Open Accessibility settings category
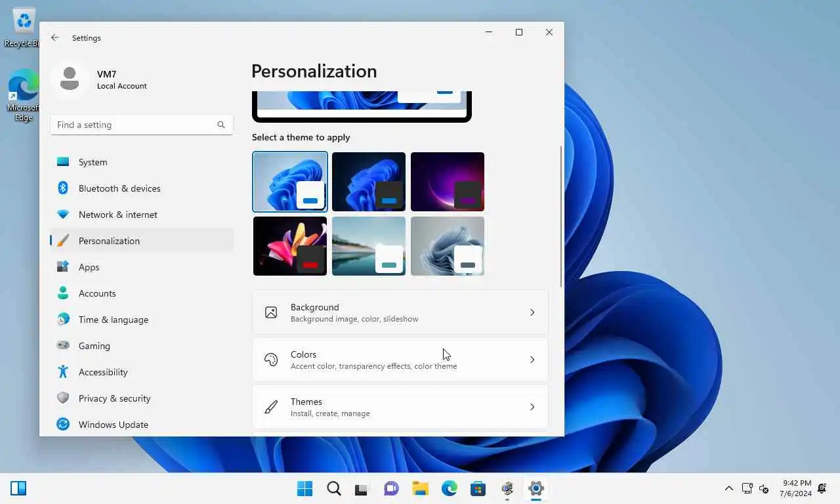Screen dimensions: 840x504 pyautogui.click(x=142, y=372)
